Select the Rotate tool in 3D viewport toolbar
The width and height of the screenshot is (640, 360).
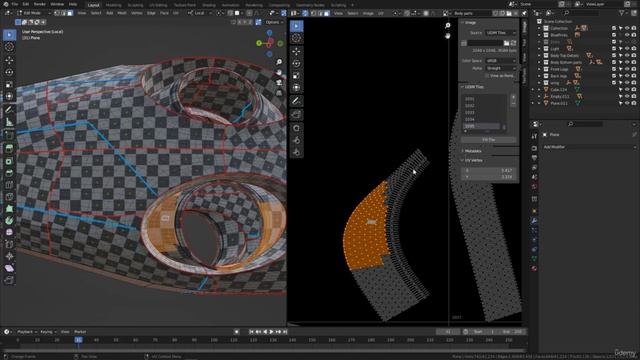click(9, 72)
